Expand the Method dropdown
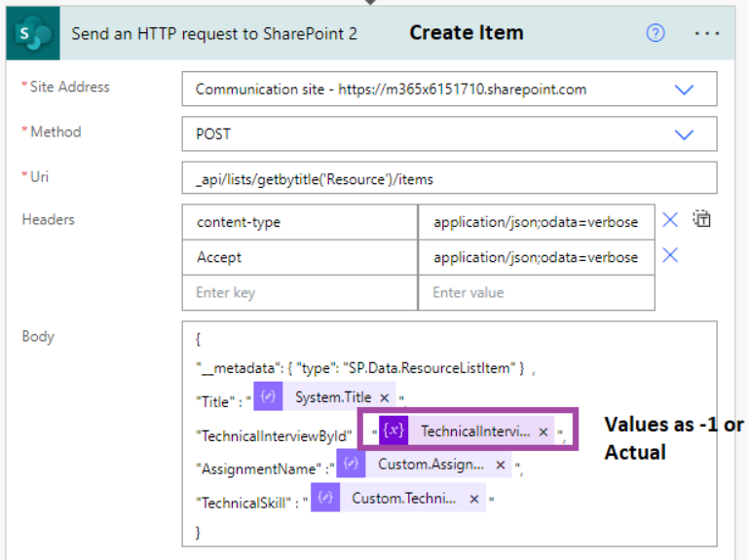749x560 pixels. point(684,134)
